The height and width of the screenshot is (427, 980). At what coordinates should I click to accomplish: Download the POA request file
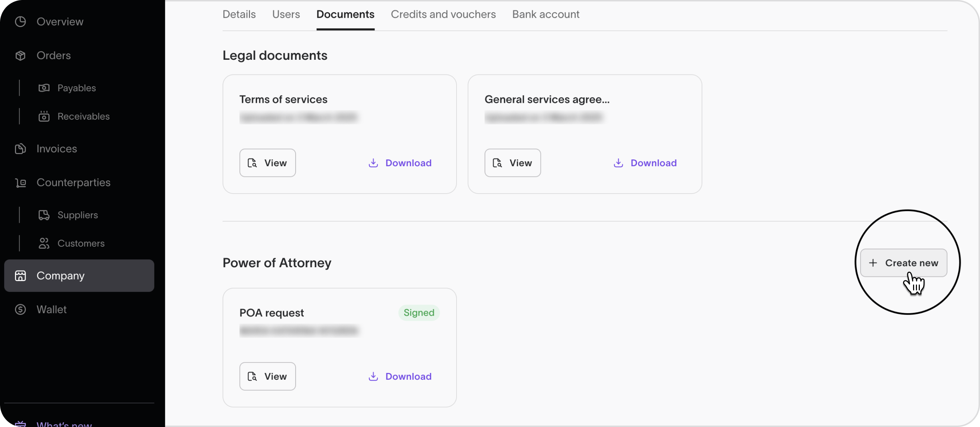point(400,376)
